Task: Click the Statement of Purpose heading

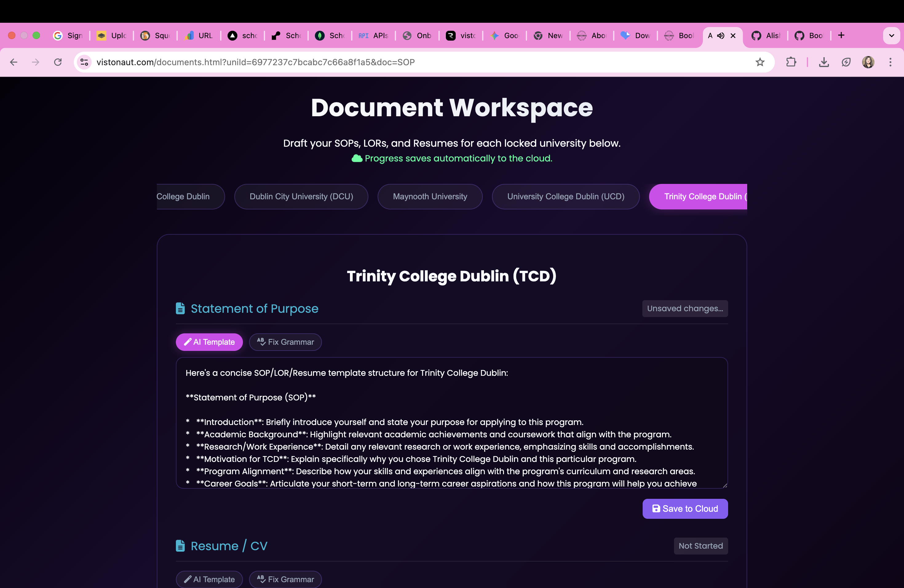Action: click(x=254, y=308)
